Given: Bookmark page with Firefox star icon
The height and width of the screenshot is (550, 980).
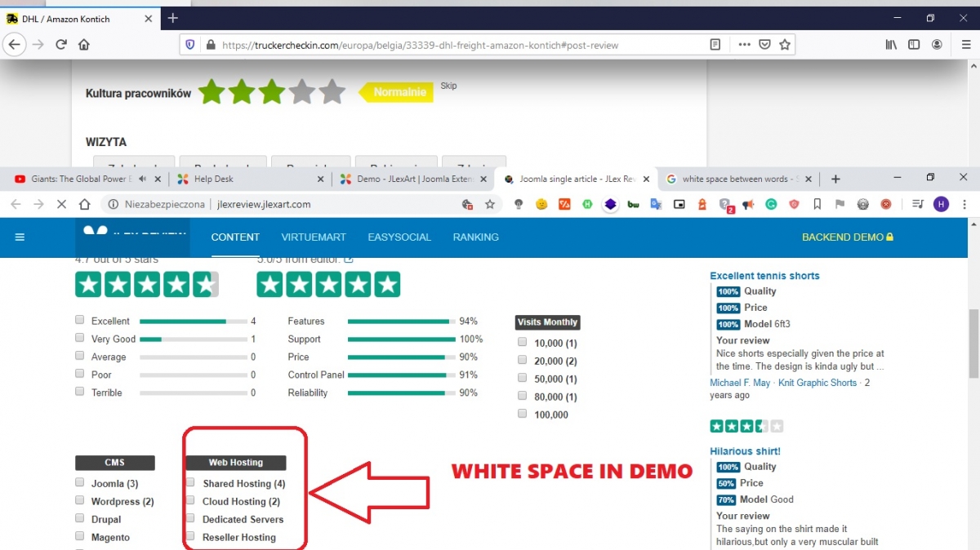Looking at the screenshot, I should (x=785, y=45).
